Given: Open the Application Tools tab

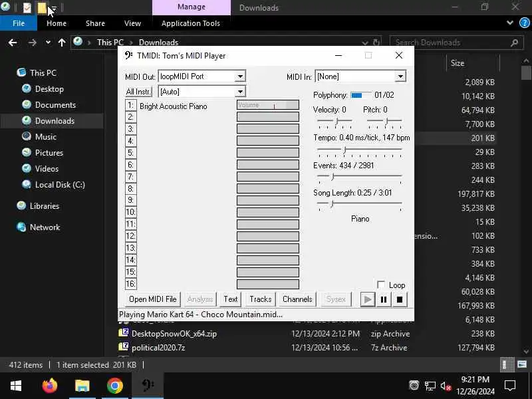Looking at the screenshot, I should pyautogui.click(x=191, y=23).
